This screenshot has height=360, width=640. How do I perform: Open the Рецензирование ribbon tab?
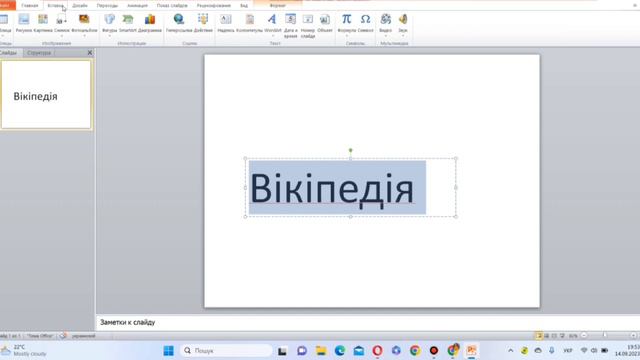(x=214, y=6)
